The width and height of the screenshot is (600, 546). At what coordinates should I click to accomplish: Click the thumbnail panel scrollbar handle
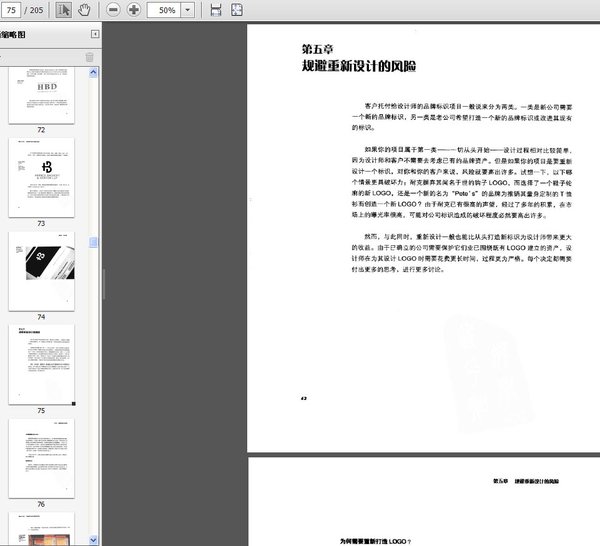(93, 242)
